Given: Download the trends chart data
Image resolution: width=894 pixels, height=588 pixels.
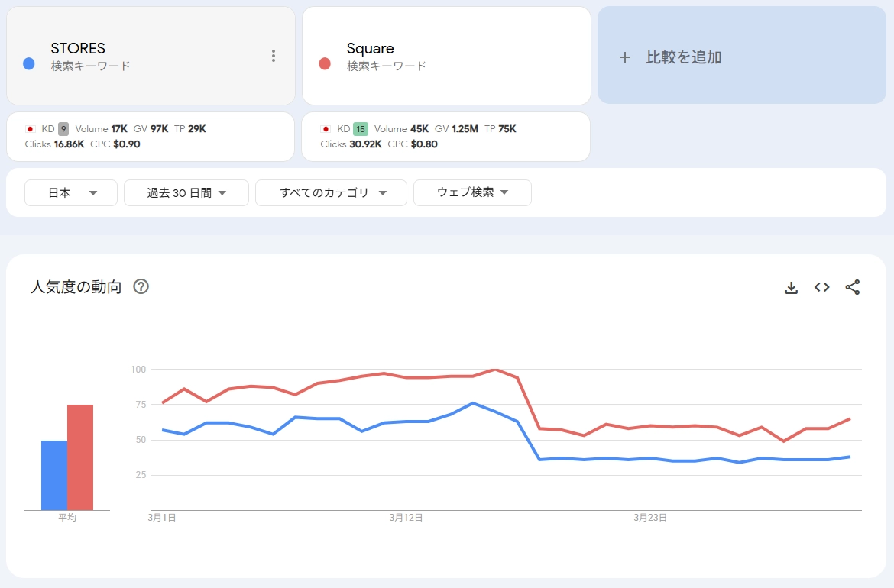Looking at the screenshot, I should pos(791,287).
